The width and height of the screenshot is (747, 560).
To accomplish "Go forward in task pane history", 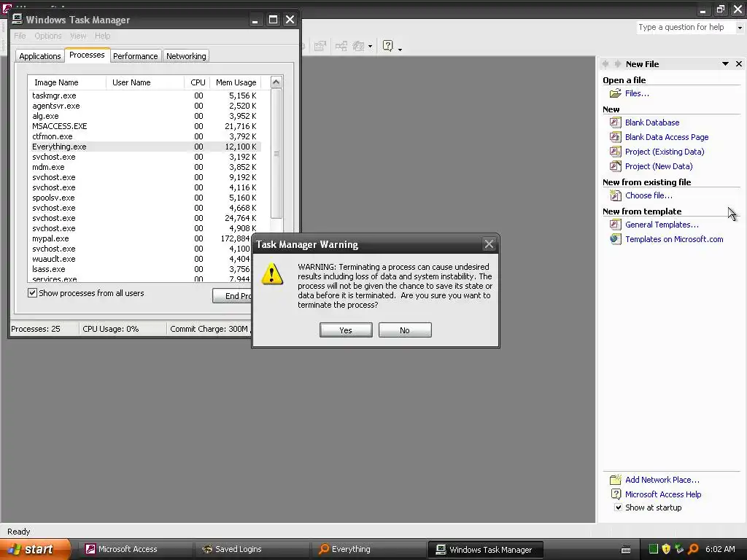I will pyautogui.click(x=617, y=64).
